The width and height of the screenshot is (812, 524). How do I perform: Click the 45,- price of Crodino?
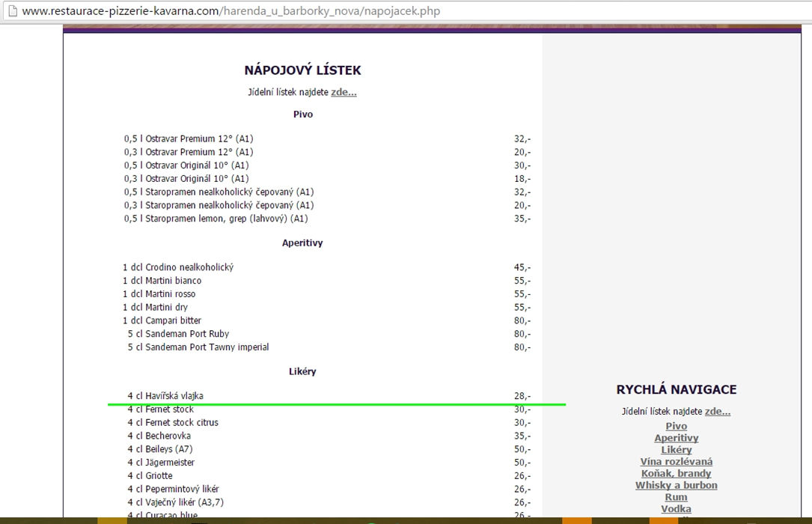[522, 267]
